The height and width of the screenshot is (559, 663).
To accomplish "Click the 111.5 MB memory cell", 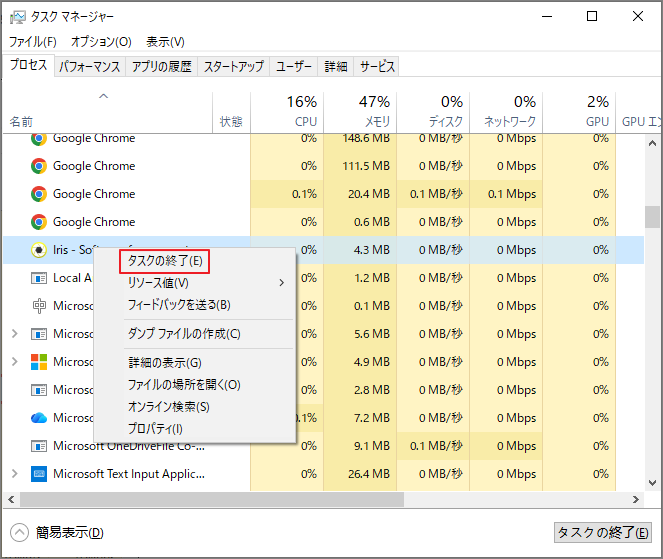I will [360, 166].
